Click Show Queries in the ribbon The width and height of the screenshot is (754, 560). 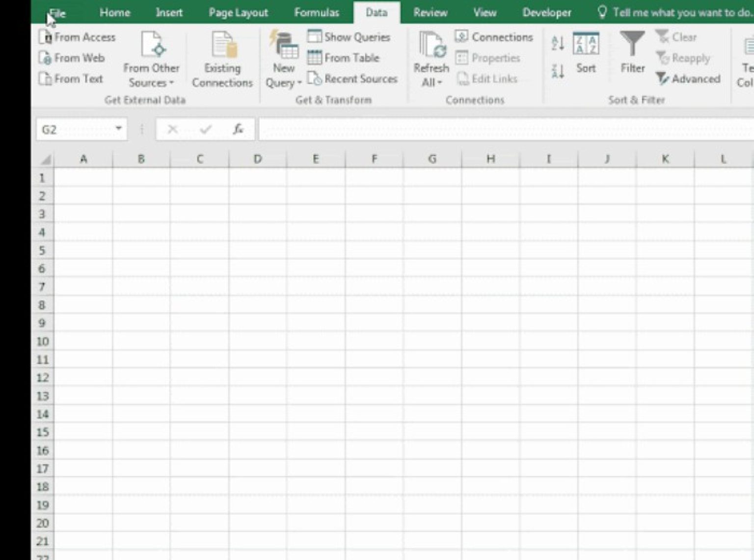point(349,37)
